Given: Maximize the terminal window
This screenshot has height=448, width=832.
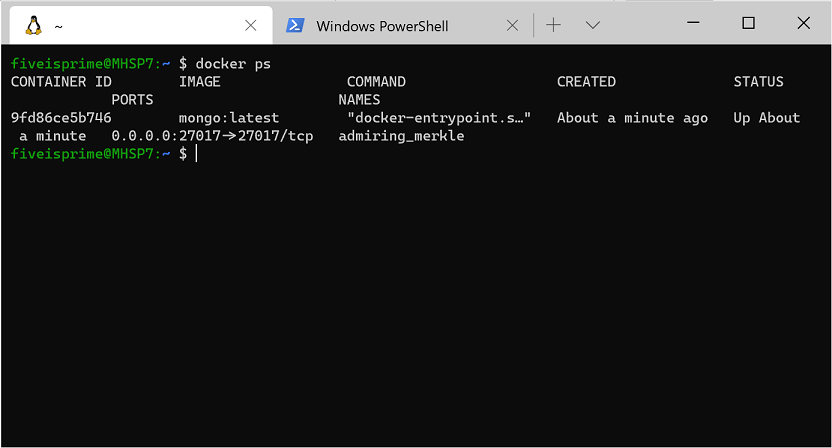Looking at the screenshot, I should pos(748,23).
